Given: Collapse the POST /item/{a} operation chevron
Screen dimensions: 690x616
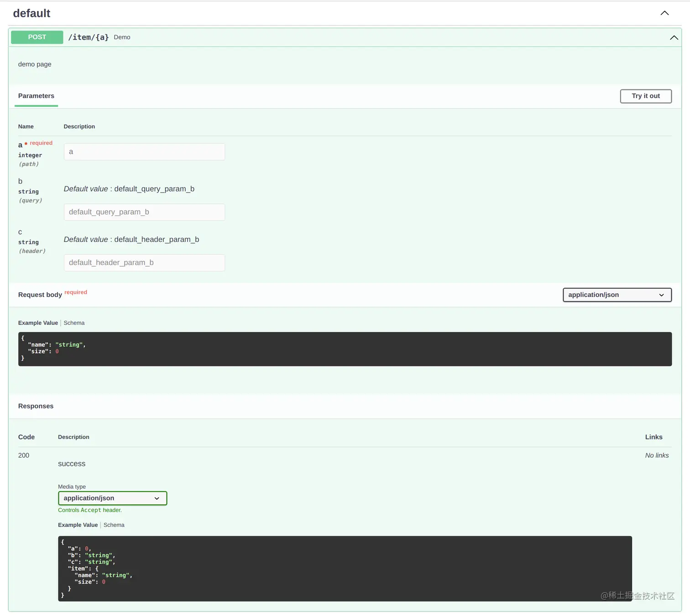Looking at the screenshot, I should coord(674,37).
